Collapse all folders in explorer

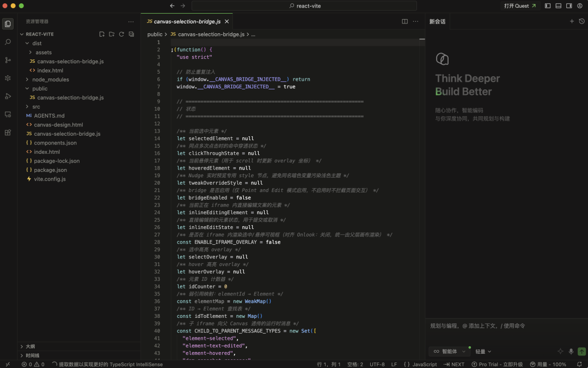pyautogui.click(x=131, y=34)
